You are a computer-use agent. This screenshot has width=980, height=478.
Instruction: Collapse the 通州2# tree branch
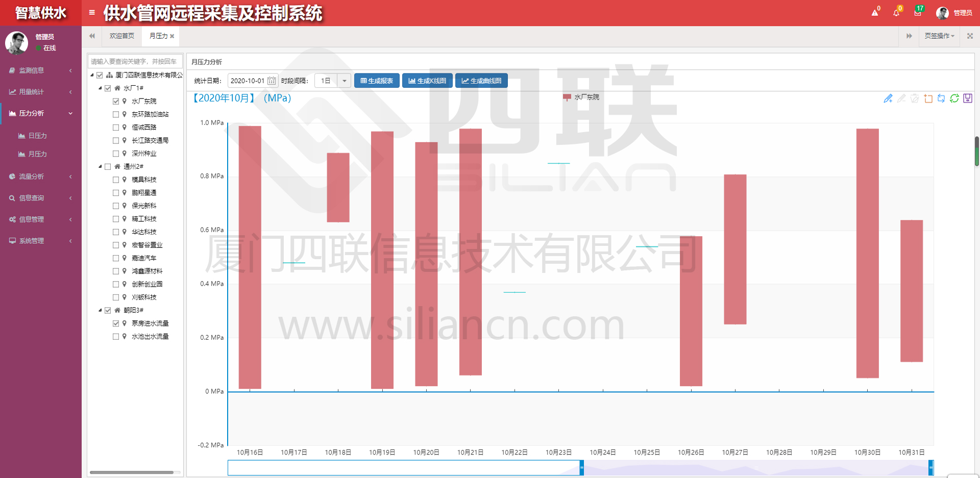pos(100,167)
